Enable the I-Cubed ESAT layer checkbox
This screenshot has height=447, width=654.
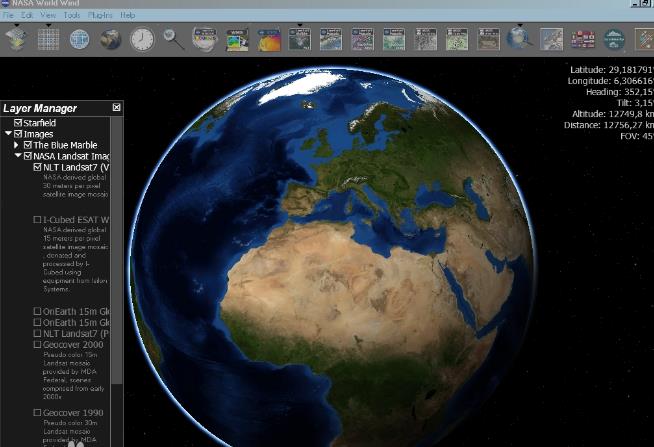click(38, 219)
